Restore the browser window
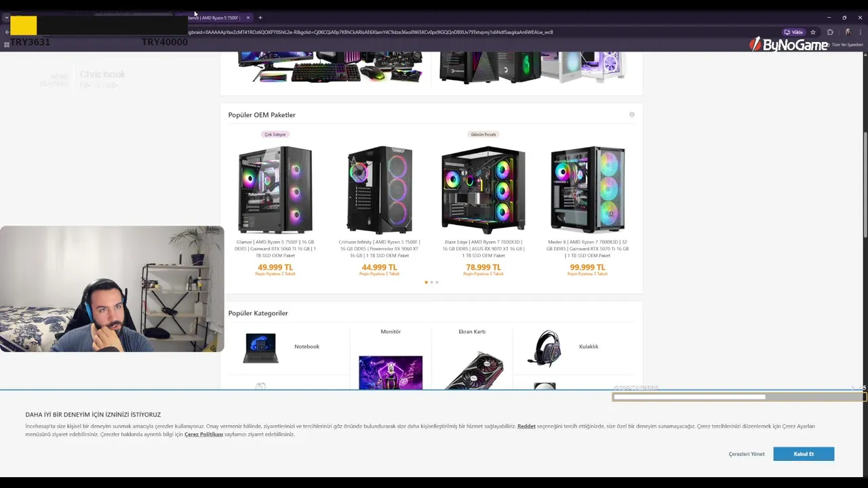 [844, 18]
